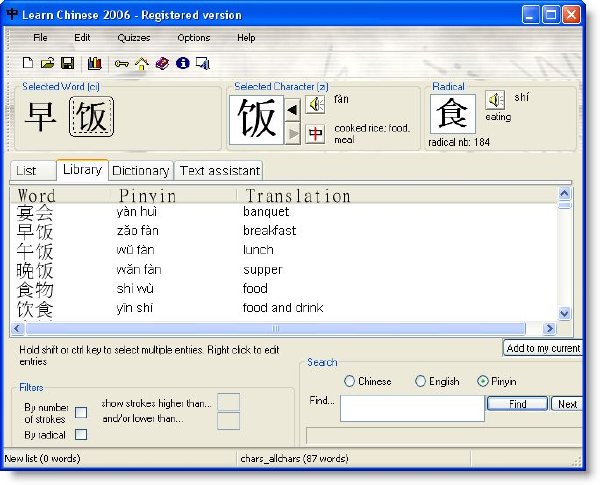Open the File menu

coord(40,38)
